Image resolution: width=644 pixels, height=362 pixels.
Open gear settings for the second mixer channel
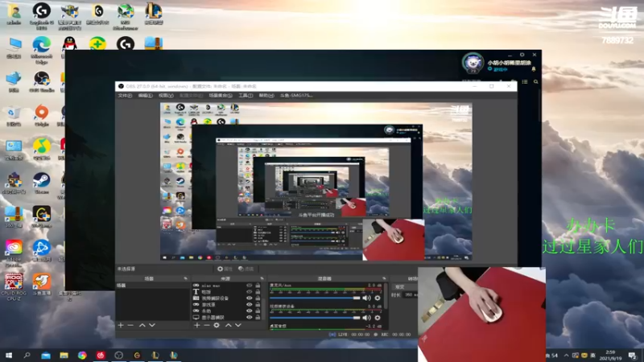(378, 318)
